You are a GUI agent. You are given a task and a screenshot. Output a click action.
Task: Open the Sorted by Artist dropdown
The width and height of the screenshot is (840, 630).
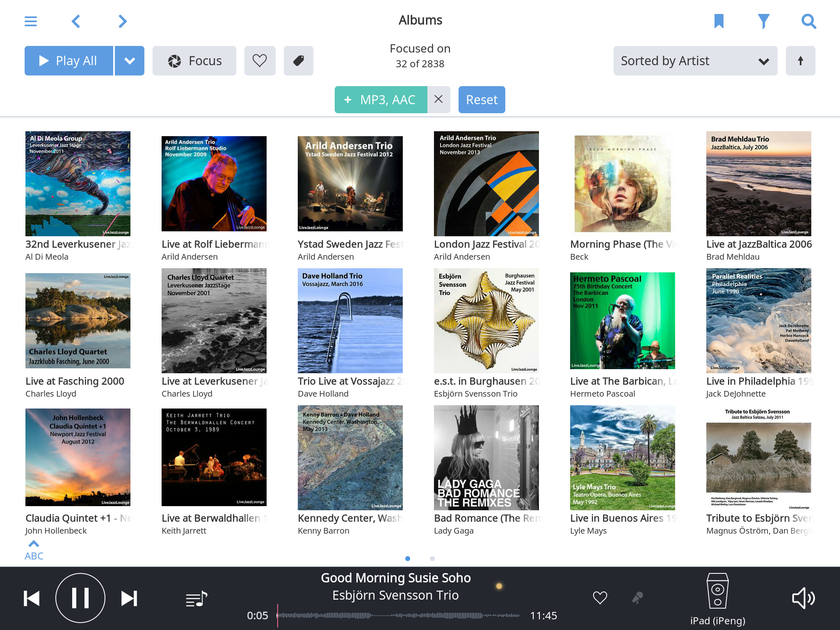click(x=696, y=61)
